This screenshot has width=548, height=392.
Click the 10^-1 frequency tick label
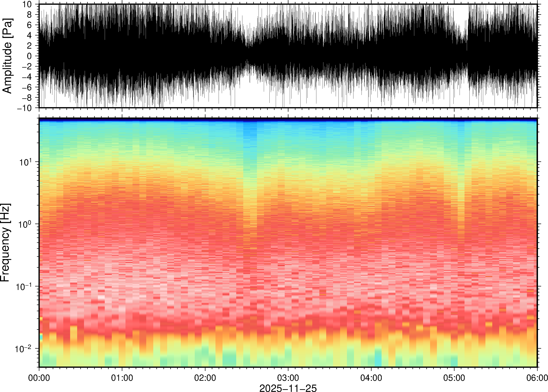[24, 286]
